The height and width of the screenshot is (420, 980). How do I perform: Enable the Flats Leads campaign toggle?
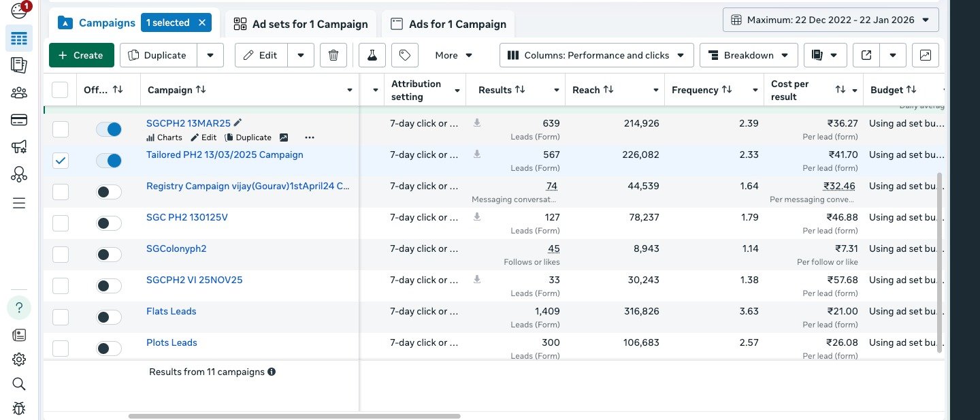(x=109, y=317)
